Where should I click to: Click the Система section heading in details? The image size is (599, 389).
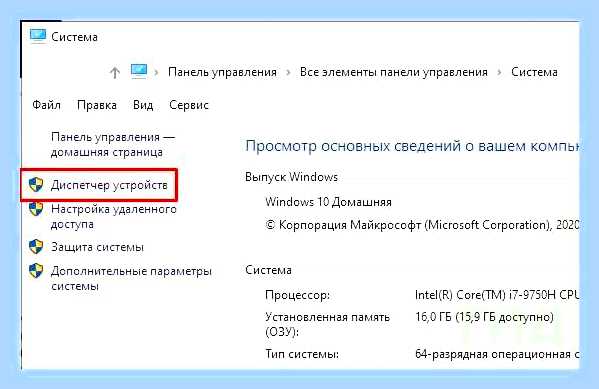click(268, 270)
